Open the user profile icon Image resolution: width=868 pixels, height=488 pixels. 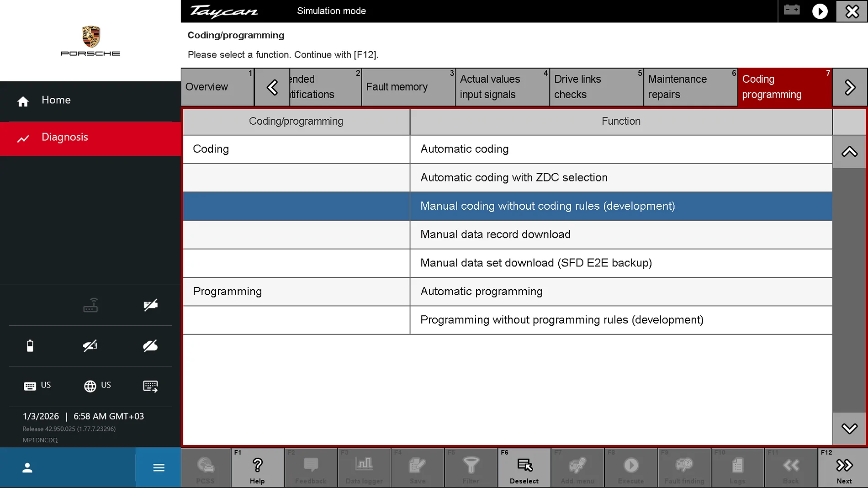point(27,467)
